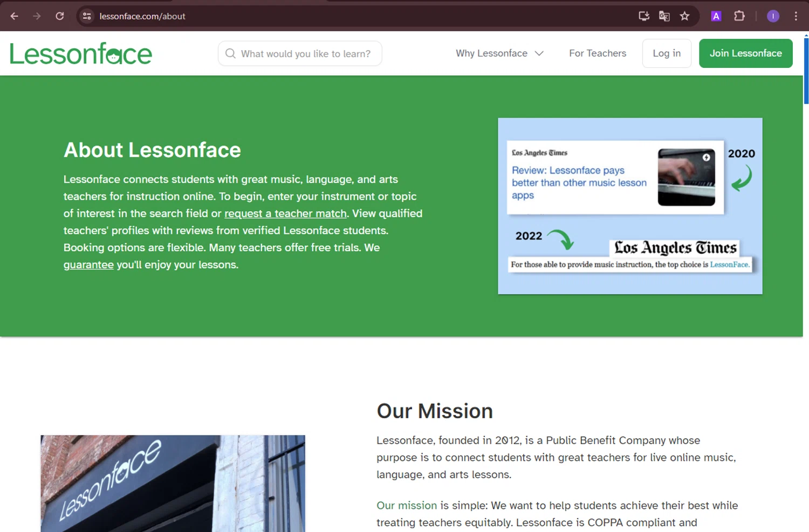Image resolution: width=809 pixels, height=532 pixels.
Task: Expand the Why Lessonface chevron
Action: tap(539, 53)
